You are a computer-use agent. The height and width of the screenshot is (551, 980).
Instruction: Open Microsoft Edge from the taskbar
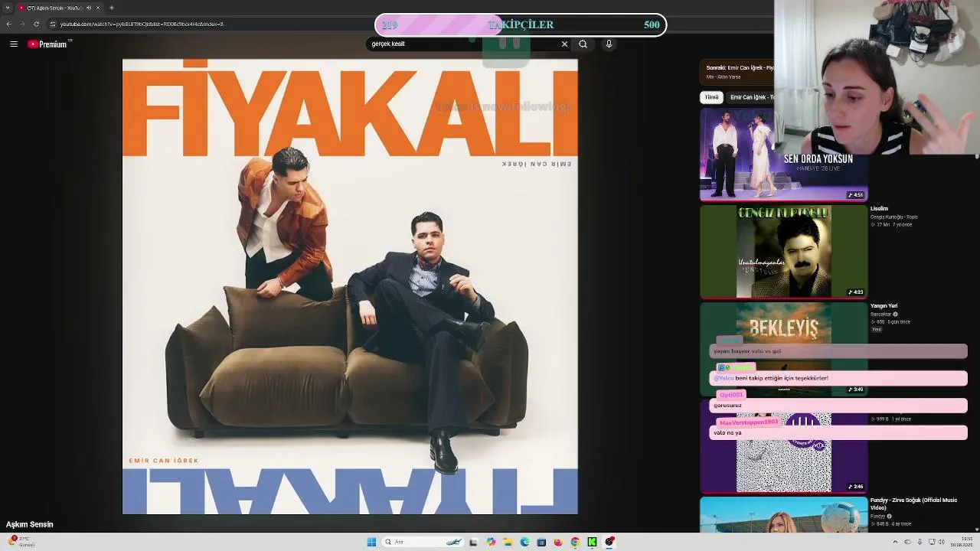pos(524,542)
